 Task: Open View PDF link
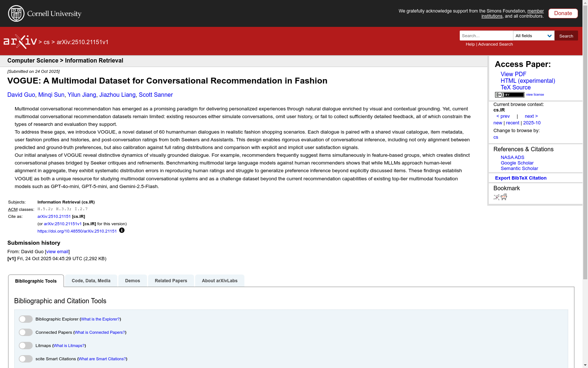[513, 74]
